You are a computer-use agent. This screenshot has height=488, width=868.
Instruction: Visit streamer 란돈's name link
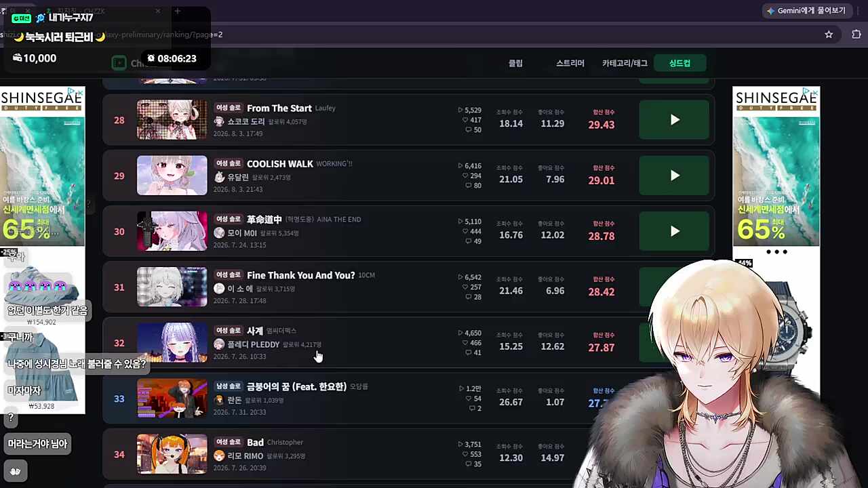(235, 400)
